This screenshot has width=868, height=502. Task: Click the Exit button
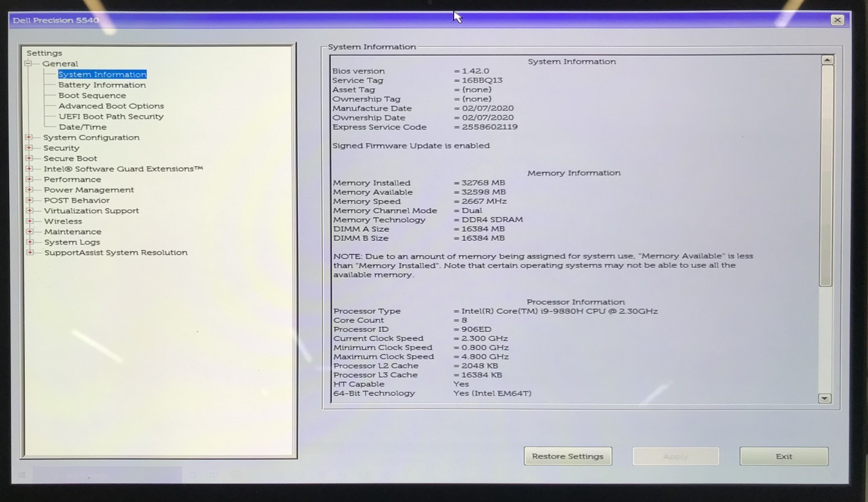pyautogui.click(x=784, y=456)
